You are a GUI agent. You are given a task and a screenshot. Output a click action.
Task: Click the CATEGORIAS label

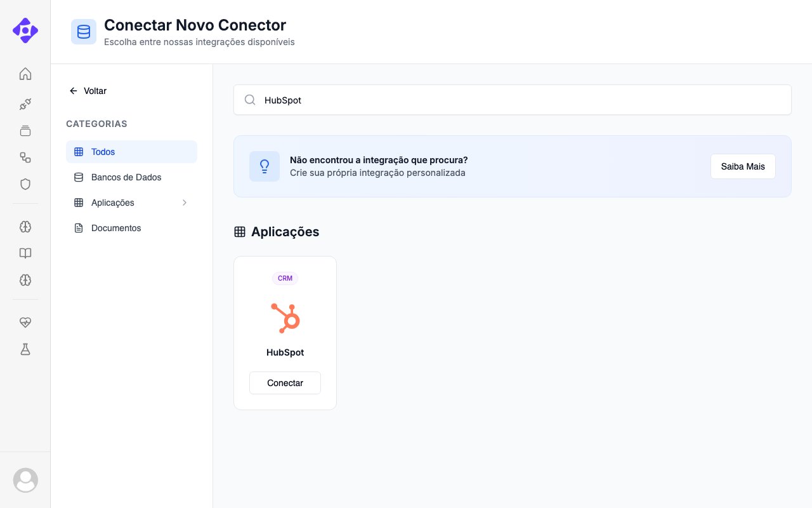point(96,124)
